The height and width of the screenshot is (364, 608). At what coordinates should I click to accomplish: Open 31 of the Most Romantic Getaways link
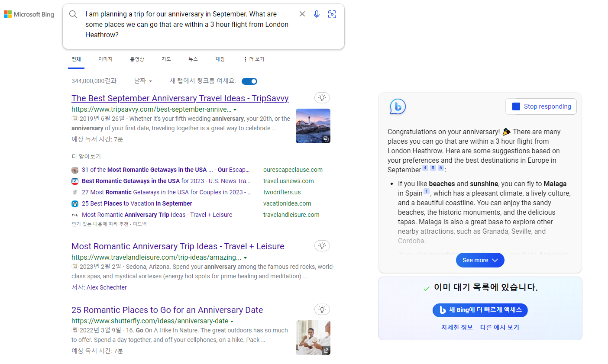pyautogui.click(x=166, y=170)
